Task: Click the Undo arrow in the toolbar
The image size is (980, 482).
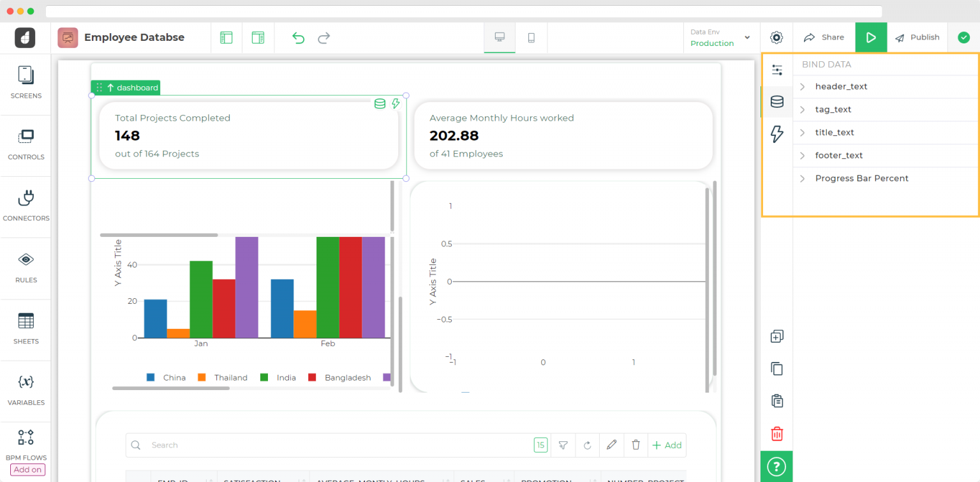Action: (297, 38)
